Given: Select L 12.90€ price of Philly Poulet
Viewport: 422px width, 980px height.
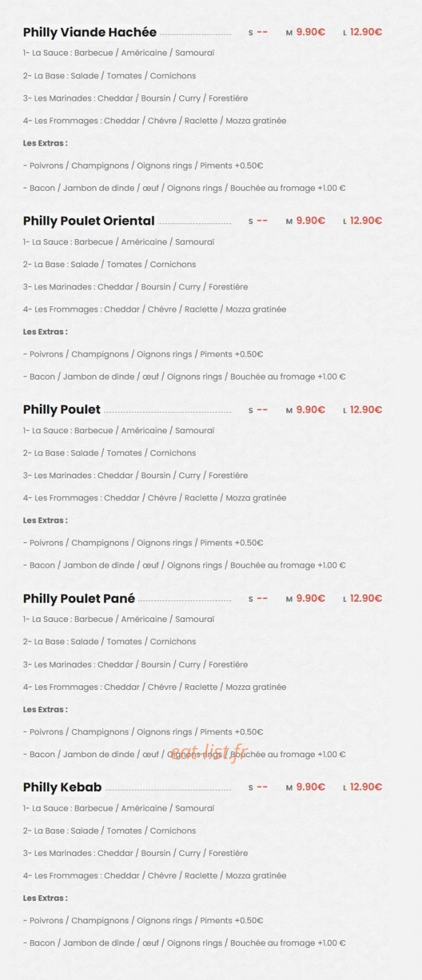Looking at the screenshot, I should [x=363, y=410].
